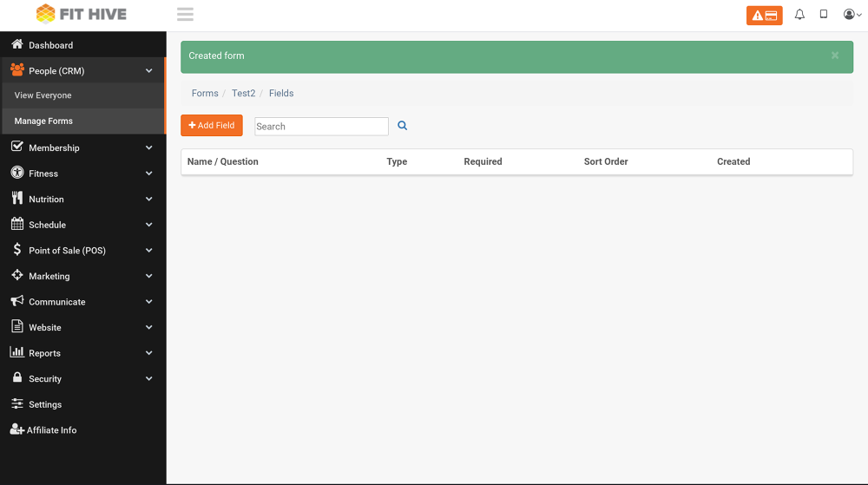Expand the Fitness chevron
868x485 pixels.
click(149, 174)
